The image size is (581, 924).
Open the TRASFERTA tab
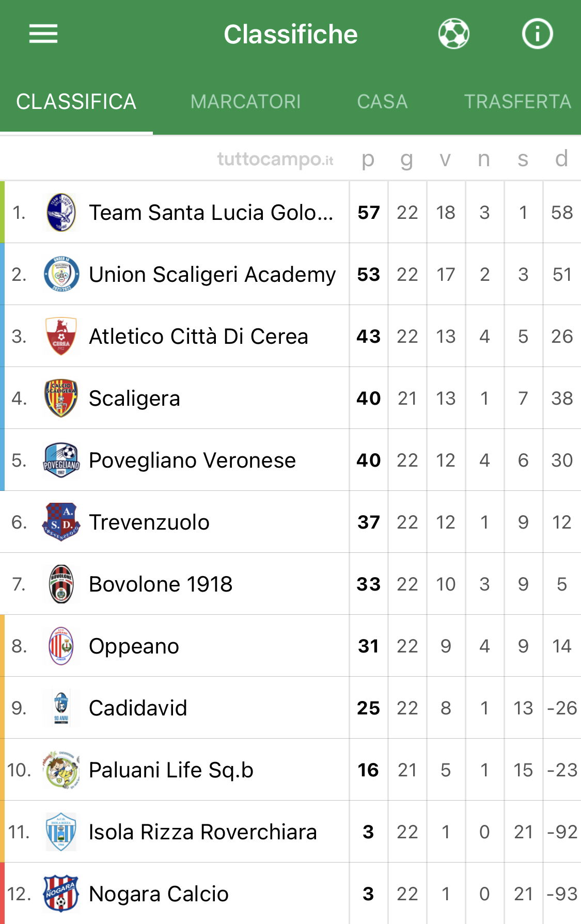pyautogui.click(x=517, y=102)
